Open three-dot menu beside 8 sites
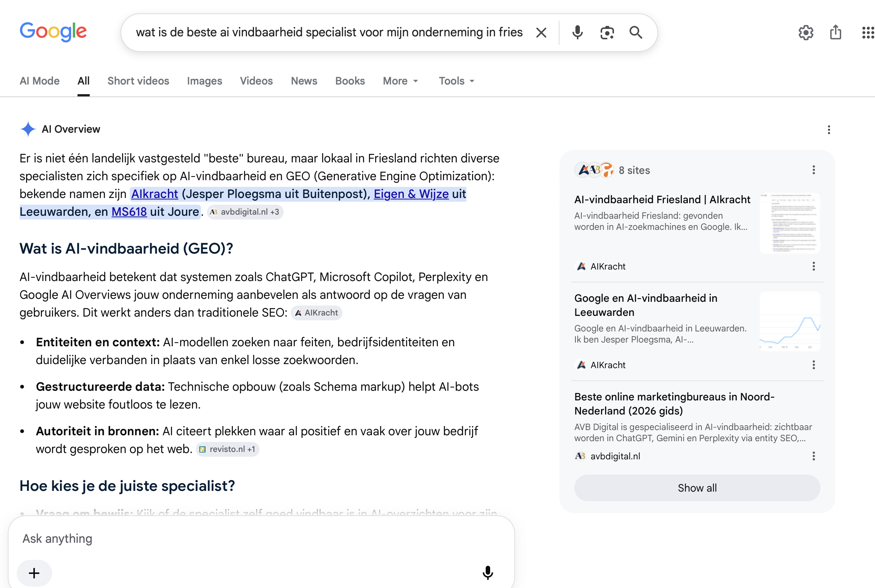Viewport: 875px width, 588px height. [813, 170]
